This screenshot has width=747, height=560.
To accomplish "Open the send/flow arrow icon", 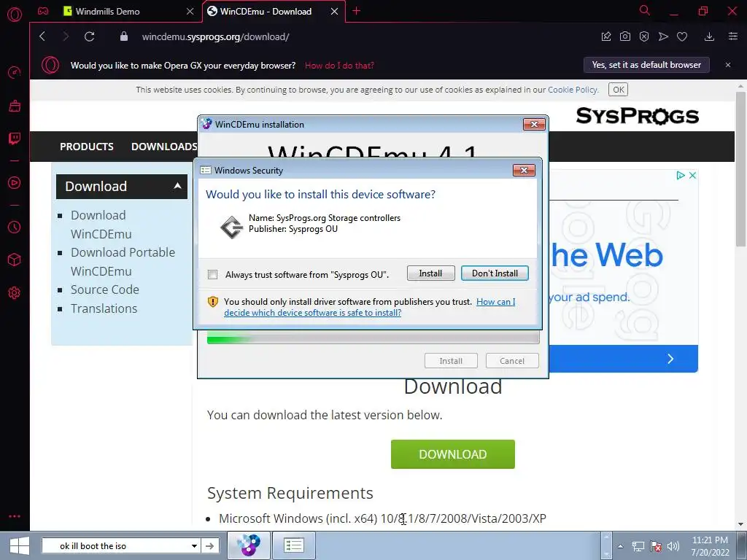I will point(663,36).
